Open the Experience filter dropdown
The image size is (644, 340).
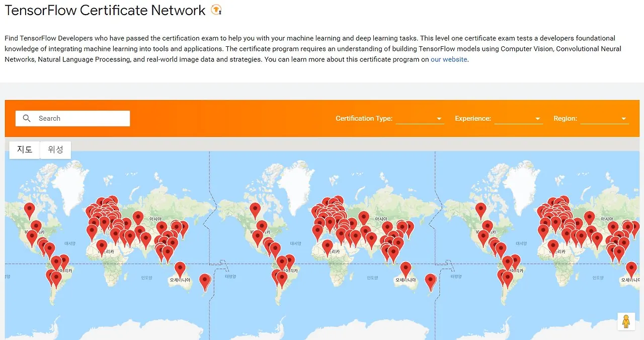coord(518,119)
